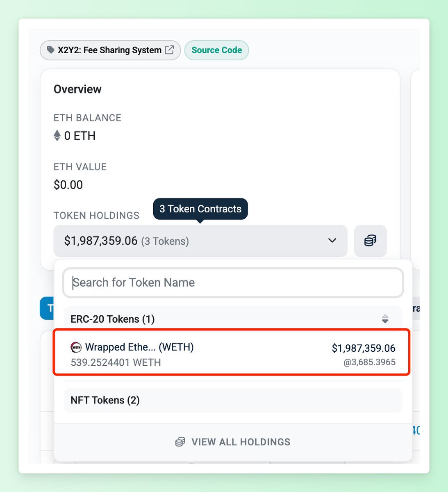Click the 539.2524401 WETH balance text
The image size is (448, 492).
[116, 362]
